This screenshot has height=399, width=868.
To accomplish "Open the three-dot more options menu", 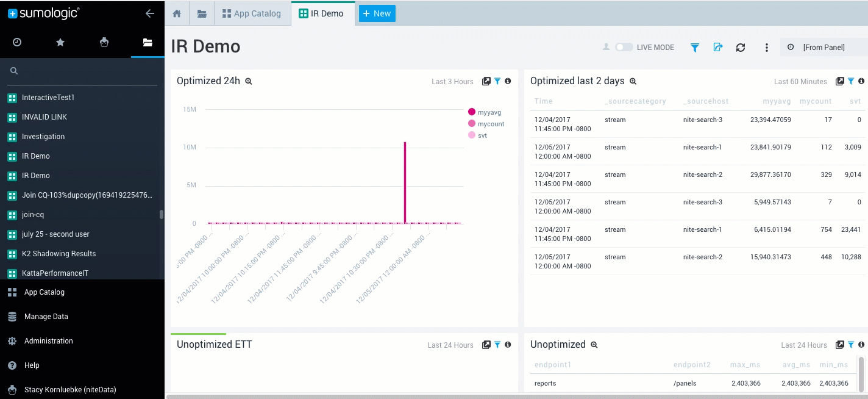I will pyautogui.click(x=767, y=48).
